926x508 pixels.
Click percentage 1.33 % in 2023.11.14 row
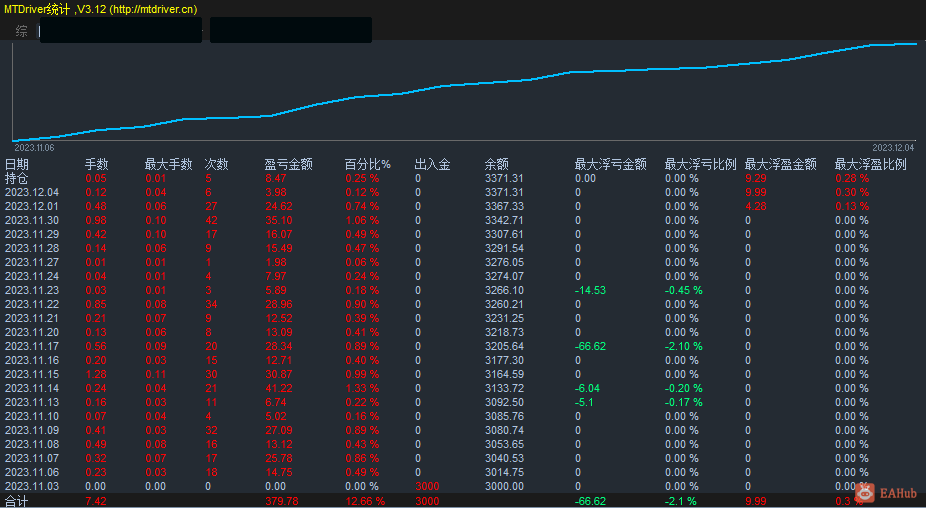[x=362, y=388]
